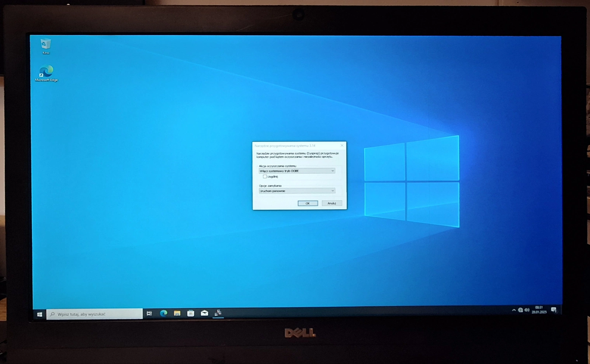590x364 pixels.
Task: Open Task View from the taskbar
Action: (x=149, y=313)
